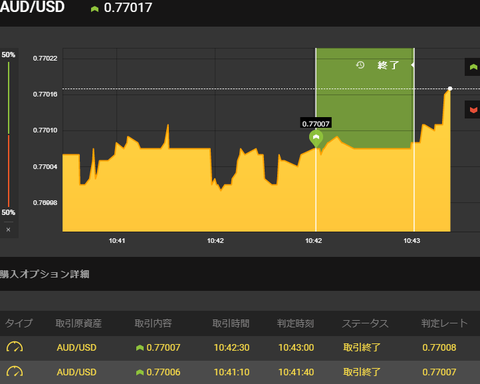480x384 pixels.
Task: Click the green up arrow beside 0.77007 in the table
Action: click(x=140, y=348)
